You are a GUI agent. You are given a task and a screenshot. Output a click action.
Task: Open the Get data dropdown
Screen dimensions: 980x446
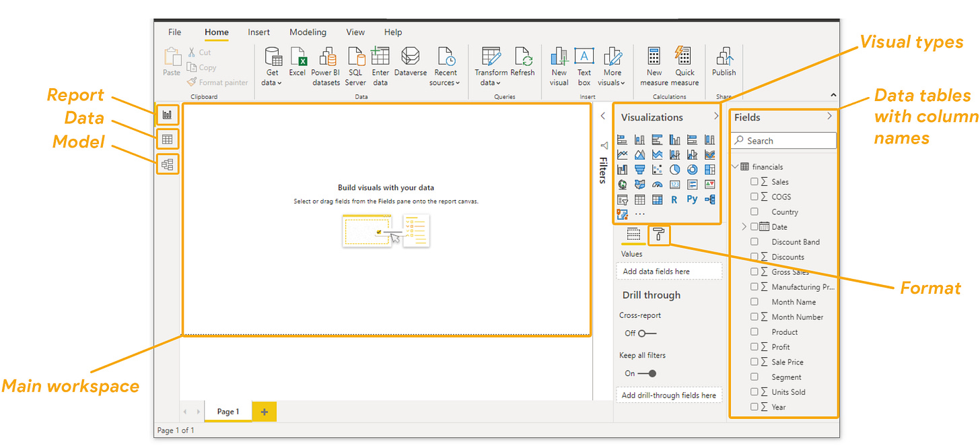coord(272,67)
